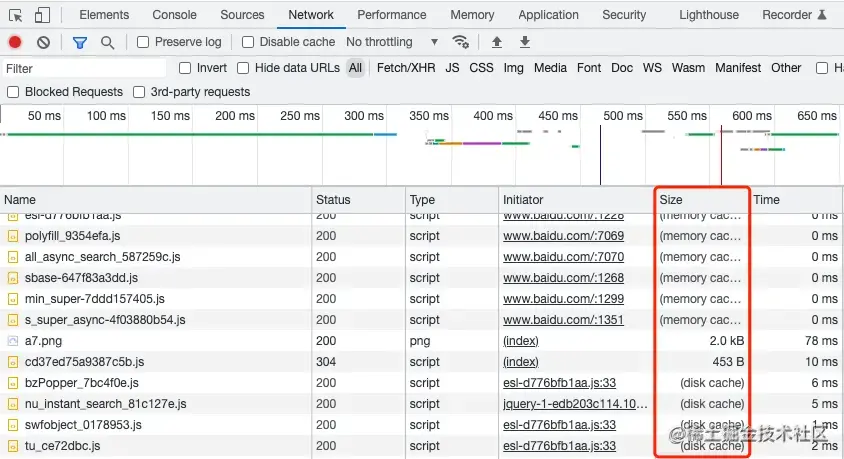Filter requests by Media type
This screenshot has width=844, height=459.
click(550, 68)
